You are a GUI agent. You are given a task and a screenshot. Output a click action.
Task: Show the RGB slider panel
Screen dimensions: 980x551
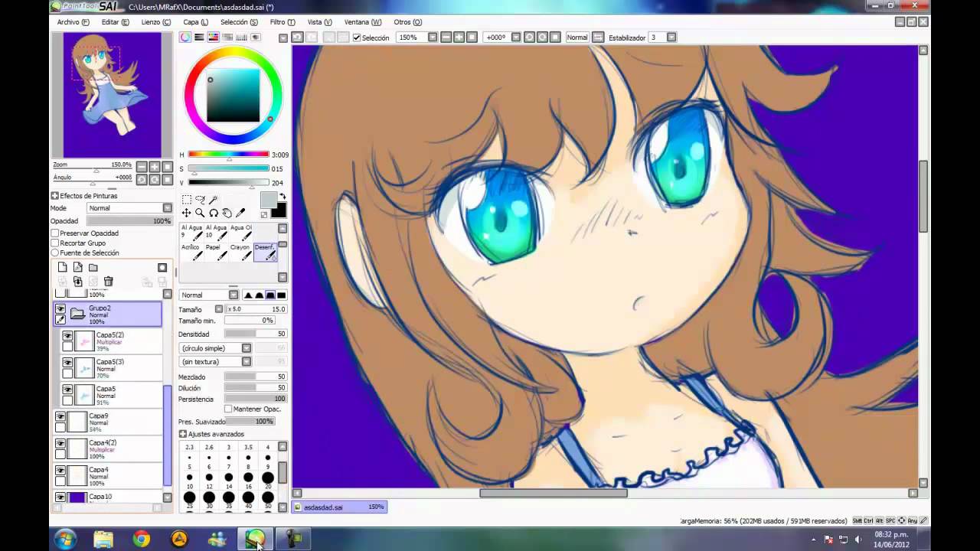point(199,37)
